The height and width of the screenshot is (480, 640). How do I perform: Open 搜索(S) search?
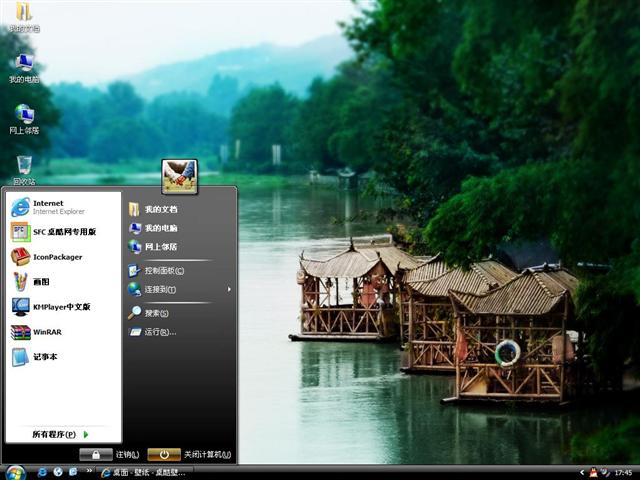point(180,313)
